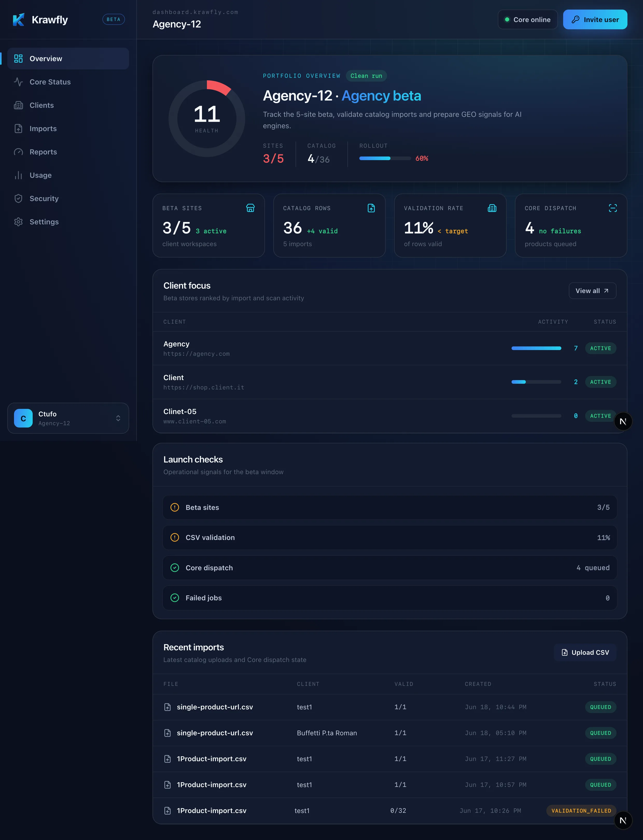This screenshot has width=643, height=840.
Task: Open the Settings section
Action: (68, 222)
